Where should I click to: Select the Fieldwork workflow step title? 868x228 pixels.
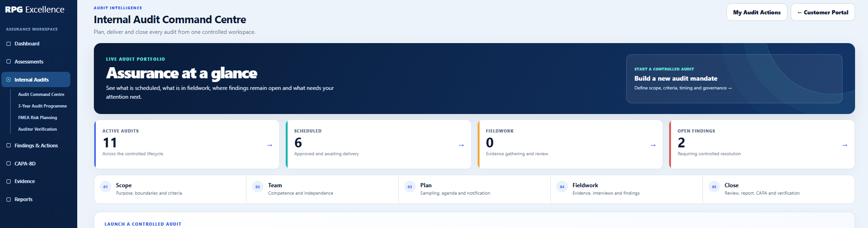point(585,185)
